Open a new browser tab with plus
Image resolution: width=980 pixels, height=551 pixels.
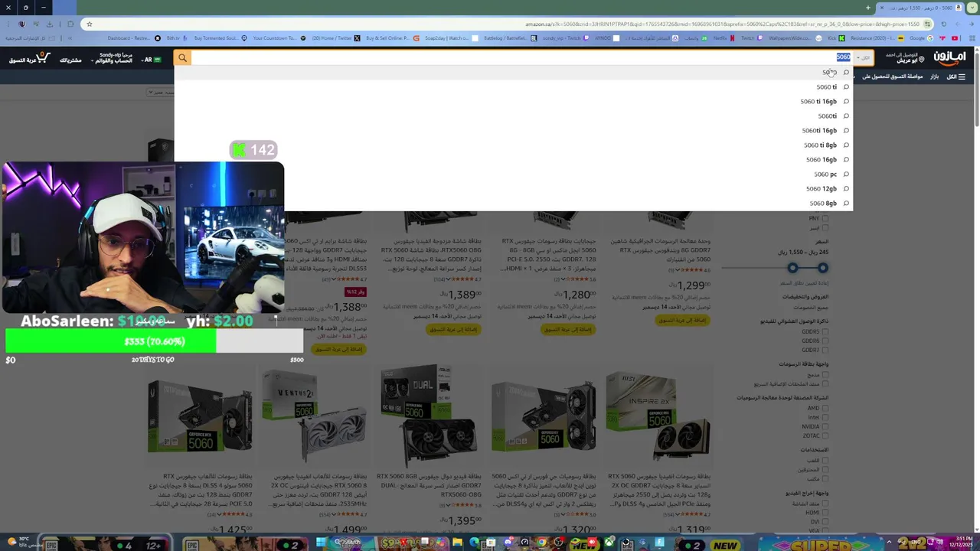point(868,8)
